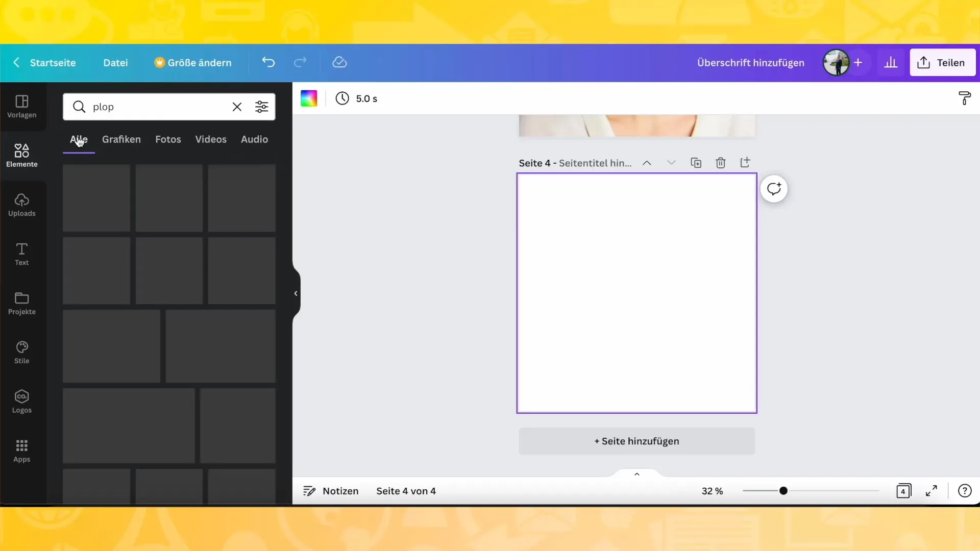Edit the 5.0 s page duration
The image size is (980, 551).
click(x=356, y=98)
